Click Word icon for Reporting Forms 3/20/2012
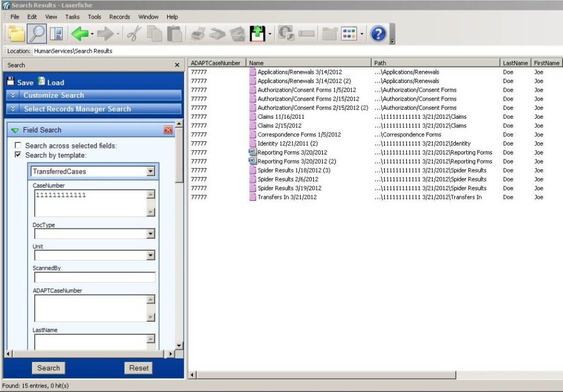The height and width of the screenshot is (392, 563). tap(252, 152)
